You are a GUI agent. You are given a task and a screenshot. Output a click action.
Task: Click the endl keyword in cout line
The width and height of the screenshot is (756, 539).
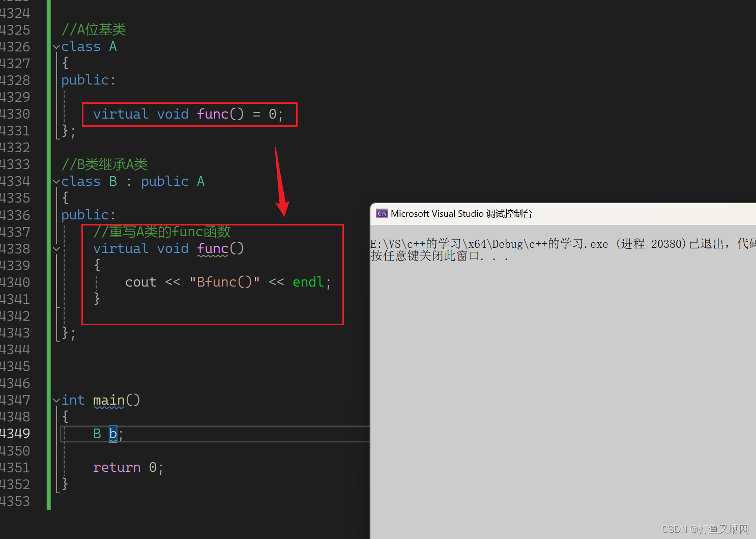tap(308, 282)
